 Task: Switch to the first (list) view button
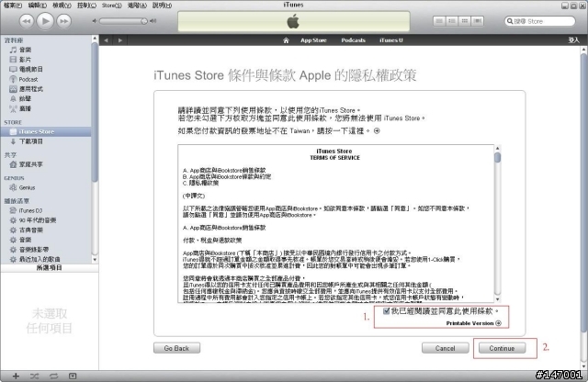tap(439, 21)
